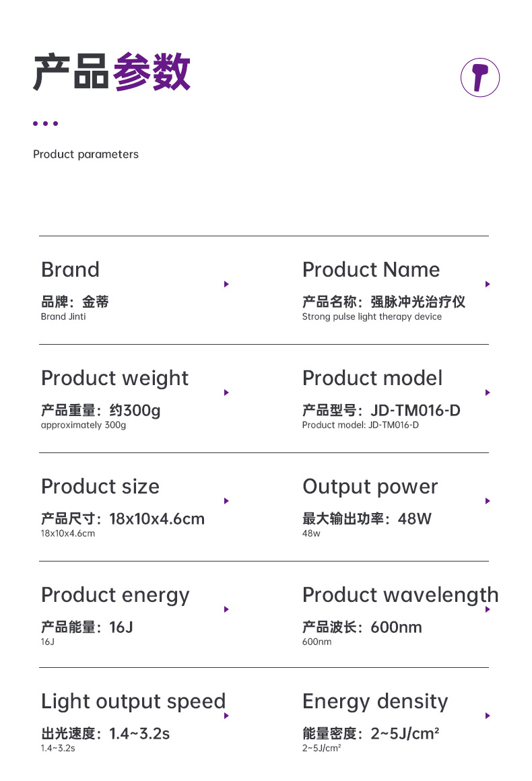
Task: Click the 产品参数 main title
Action: (112, 72)
